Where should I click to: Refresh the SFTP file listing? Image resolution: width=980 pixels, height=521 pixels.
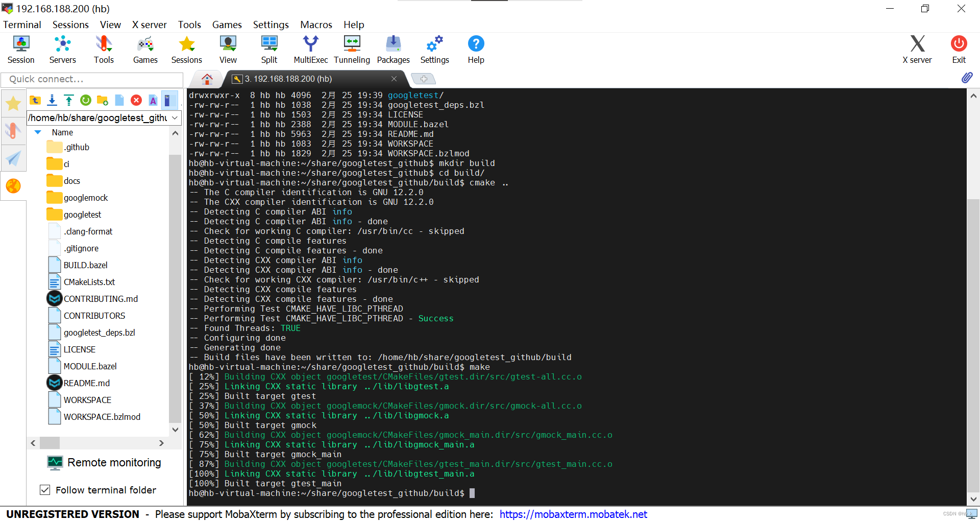85,100
